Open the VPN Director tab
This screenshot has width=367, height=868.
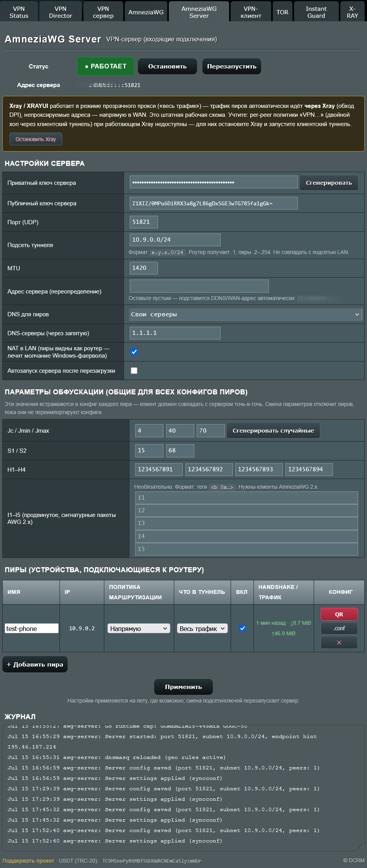[60, 12]
